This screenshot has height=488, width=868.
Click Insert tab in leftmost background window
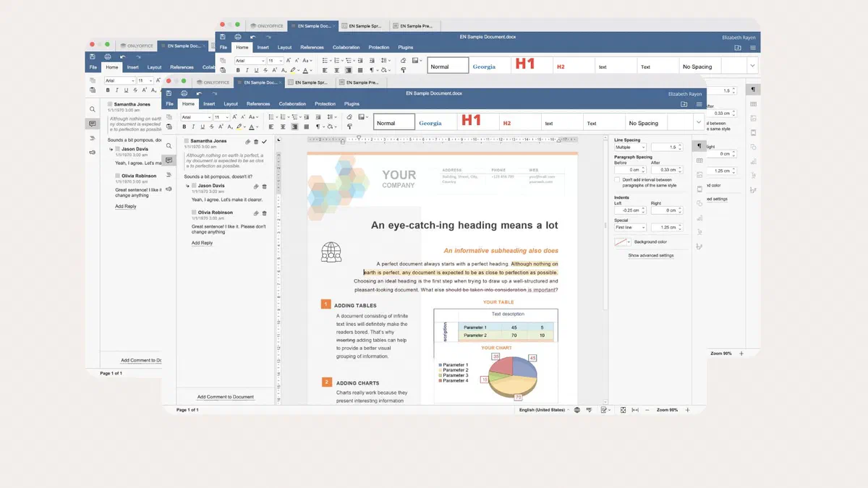pyautogui.click(x=133, y=67)
